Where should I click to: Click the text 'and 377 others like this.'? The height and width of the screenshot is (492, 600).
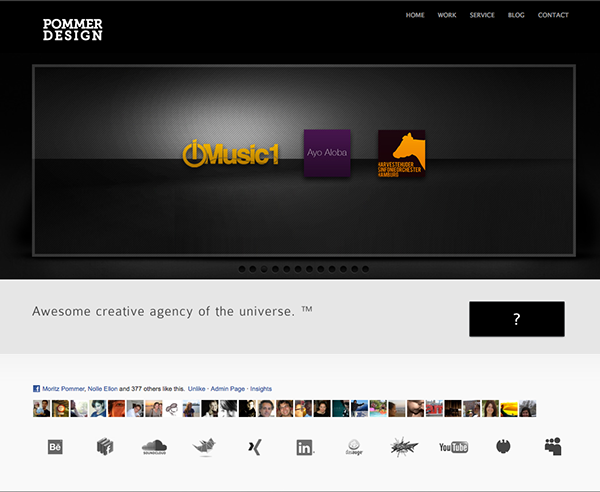[152, 389]
